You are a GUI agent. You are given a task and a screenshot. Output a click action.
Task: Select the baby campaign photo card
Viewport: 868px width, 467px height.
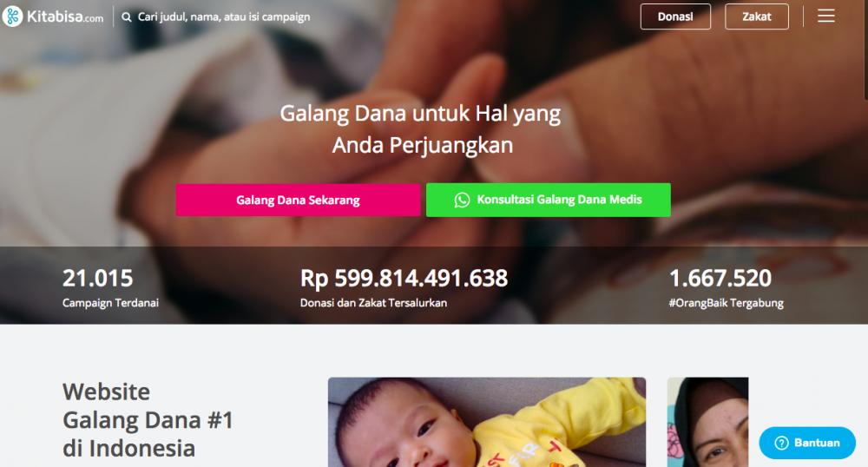(487, 422)
